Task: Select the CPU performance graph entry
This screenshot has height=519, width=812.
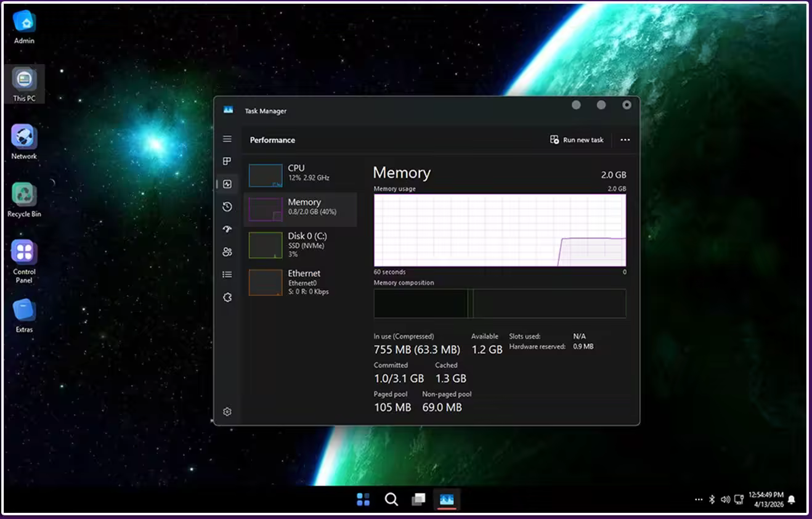Action: (x=300, y=175)
